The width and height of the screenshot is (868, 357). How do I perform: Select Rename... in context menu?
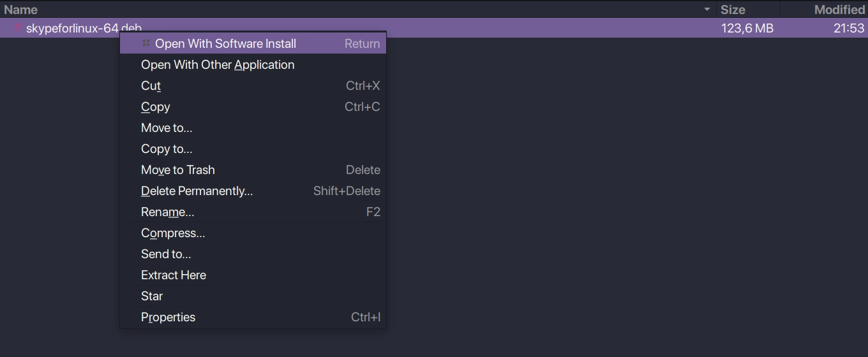point(253,212)
